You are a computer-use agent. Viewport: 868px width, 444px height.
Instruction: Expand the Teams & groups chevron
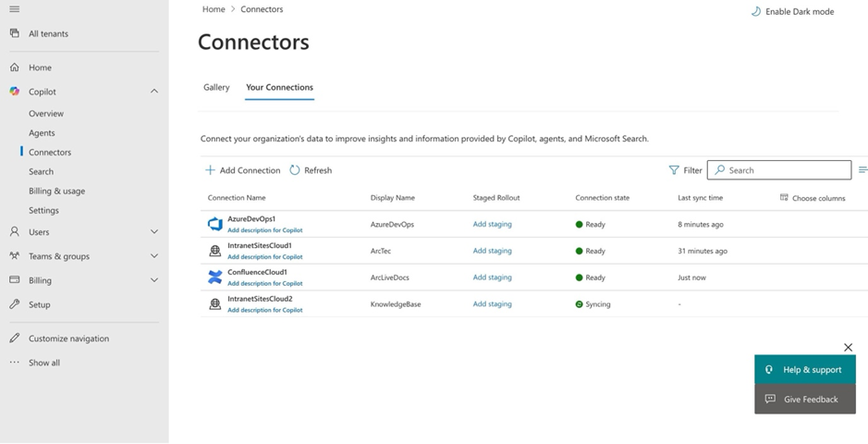click(154, 256)
